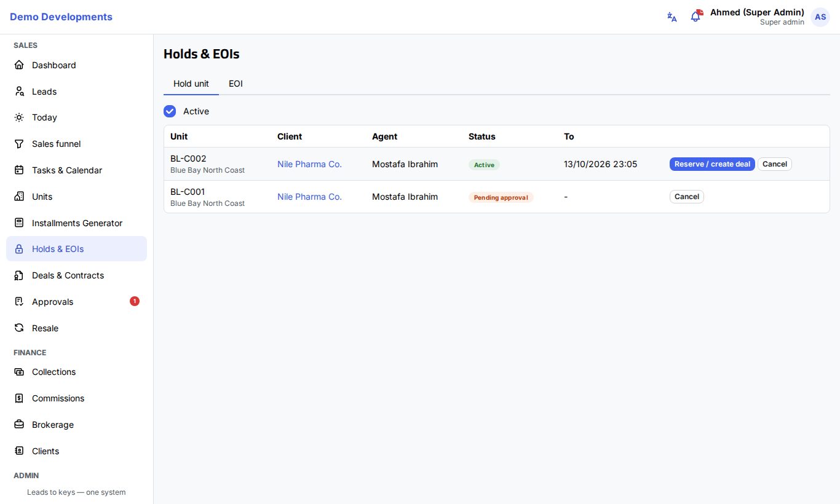Viewport: 840px width, 504px height.
Task: Click the Status column header
Action: pos(481,136)
